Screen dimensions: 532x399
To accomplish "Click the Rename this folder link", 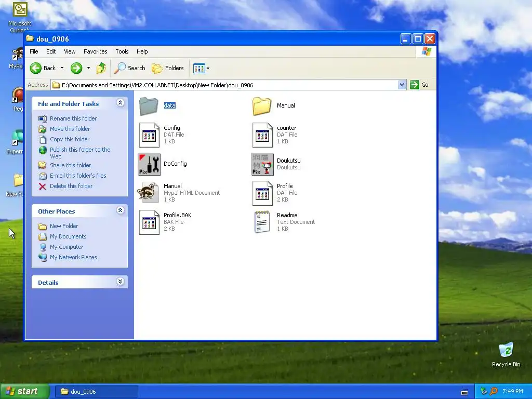I will [x=73, y=118].
